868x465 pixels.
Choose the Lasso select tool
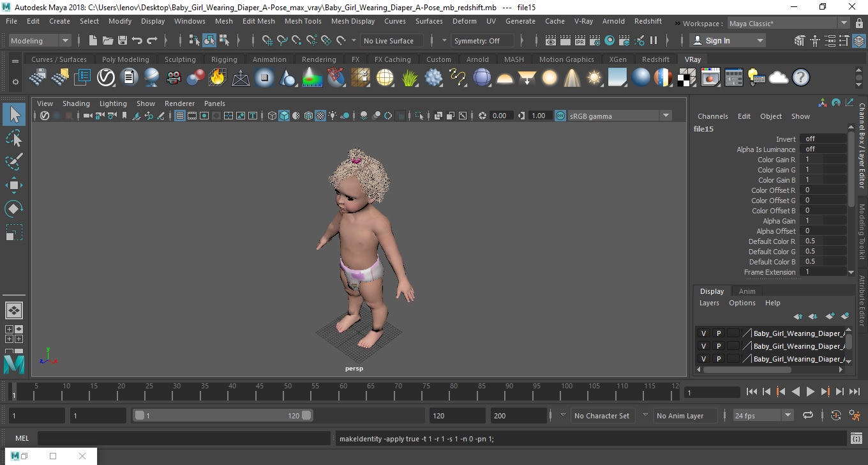[14, 138]
